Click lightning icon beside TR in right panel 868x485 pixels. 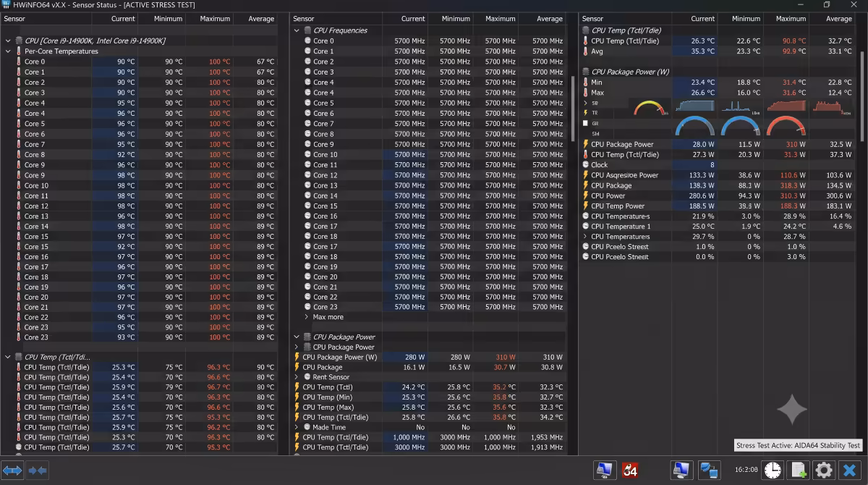586,113
